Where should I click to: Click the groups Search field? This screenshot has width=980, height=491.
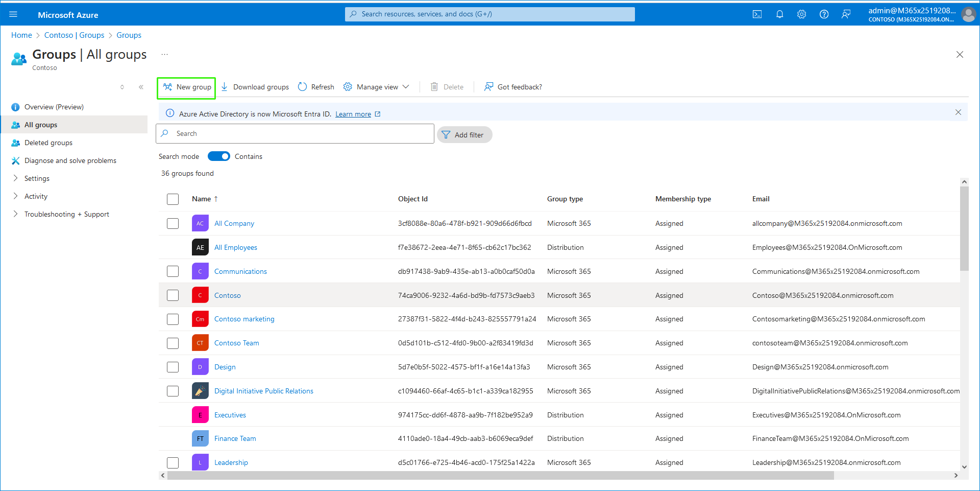pyautogui.click(x=295, y=134)
